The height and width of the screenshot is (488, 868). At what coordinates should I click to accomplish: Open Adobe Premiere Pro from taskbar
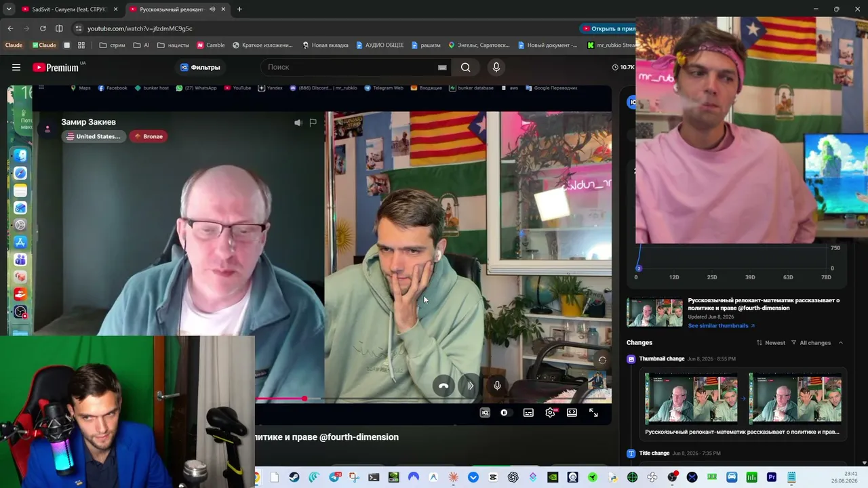(772, 477)
